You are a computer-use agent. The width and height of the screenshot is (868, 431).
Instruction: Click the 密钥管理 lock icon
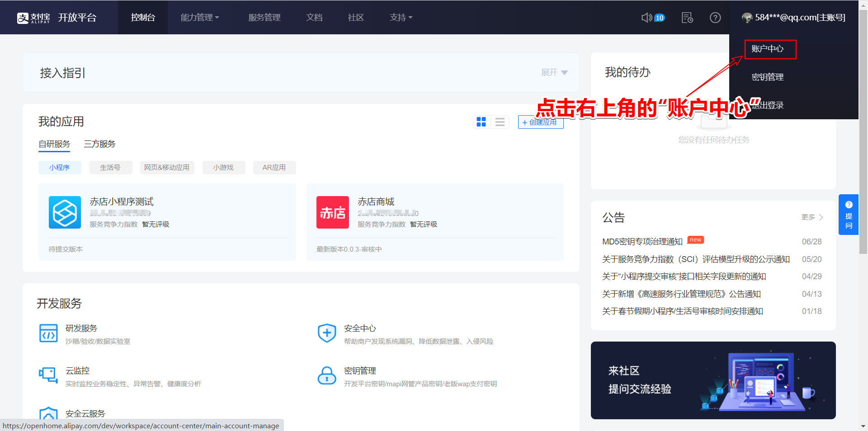(x=327, y=375)
